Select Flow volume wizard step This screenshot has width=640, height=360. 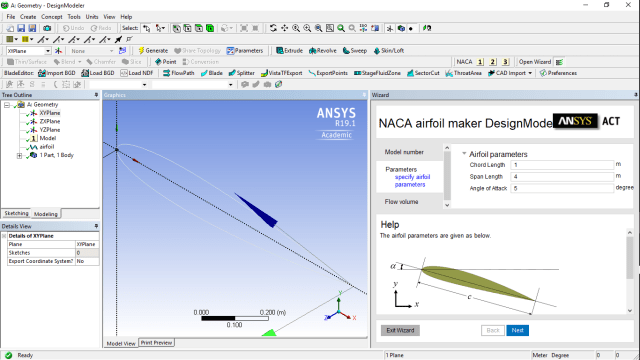[401, 202]
